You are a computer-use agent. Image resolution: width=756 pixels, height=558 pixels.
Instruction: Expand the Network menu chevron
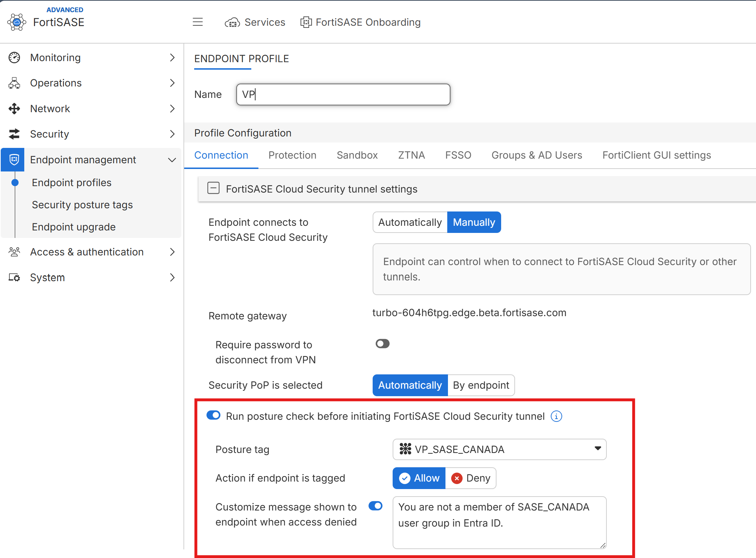pos(172,109)
